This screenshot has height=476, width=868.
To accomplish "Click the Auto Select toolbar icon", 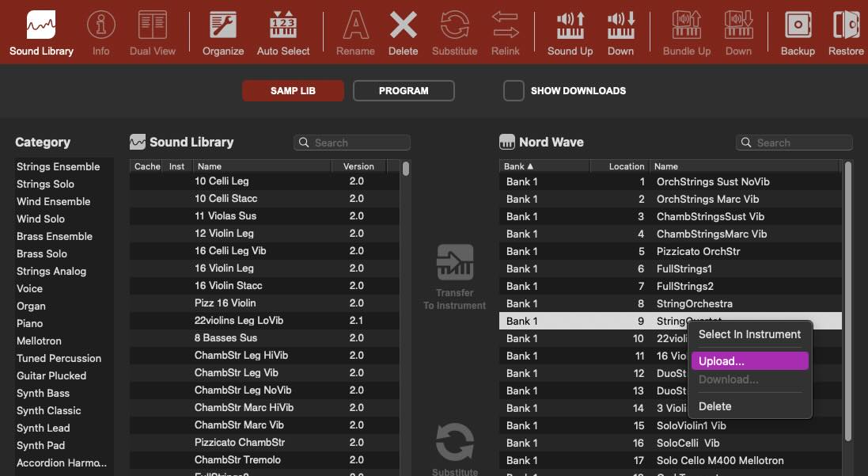I will (283, 26).
